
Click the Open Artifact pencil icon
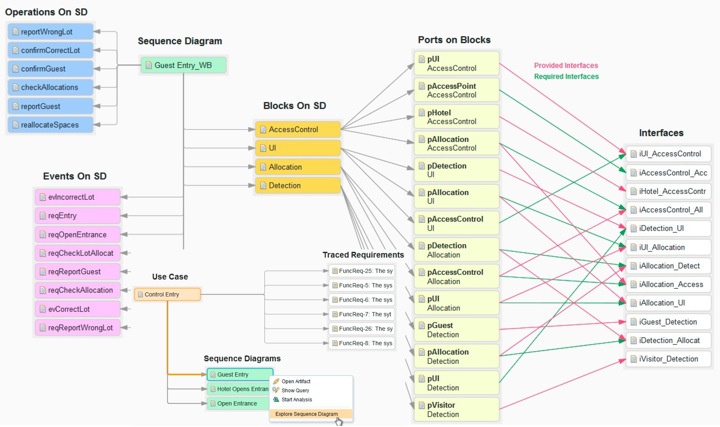[x=276, y=381]
